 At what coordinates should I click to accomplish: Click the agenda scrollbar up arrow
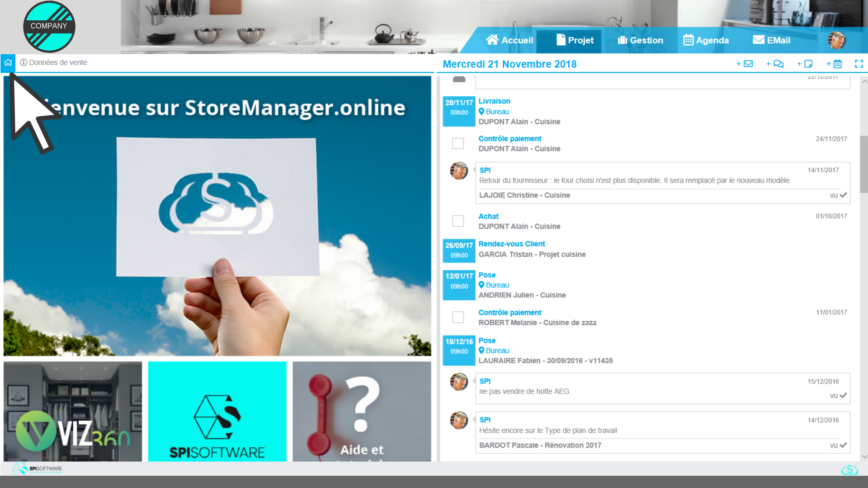[864, 82]
